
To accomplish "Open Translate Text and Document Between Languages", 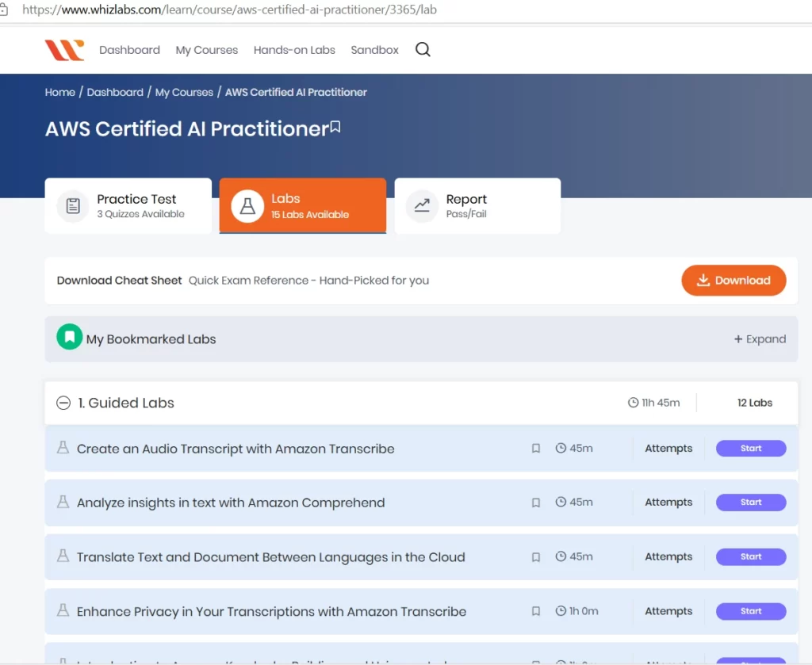I will click(x=271, y=557).
